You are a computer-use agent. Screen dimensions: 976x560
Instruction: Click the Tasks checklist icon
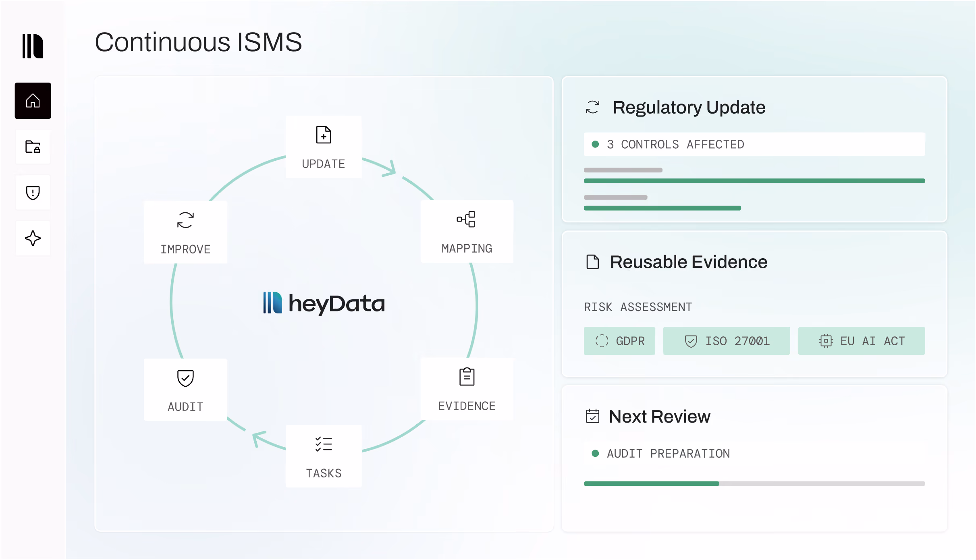[x=324, y=444]
